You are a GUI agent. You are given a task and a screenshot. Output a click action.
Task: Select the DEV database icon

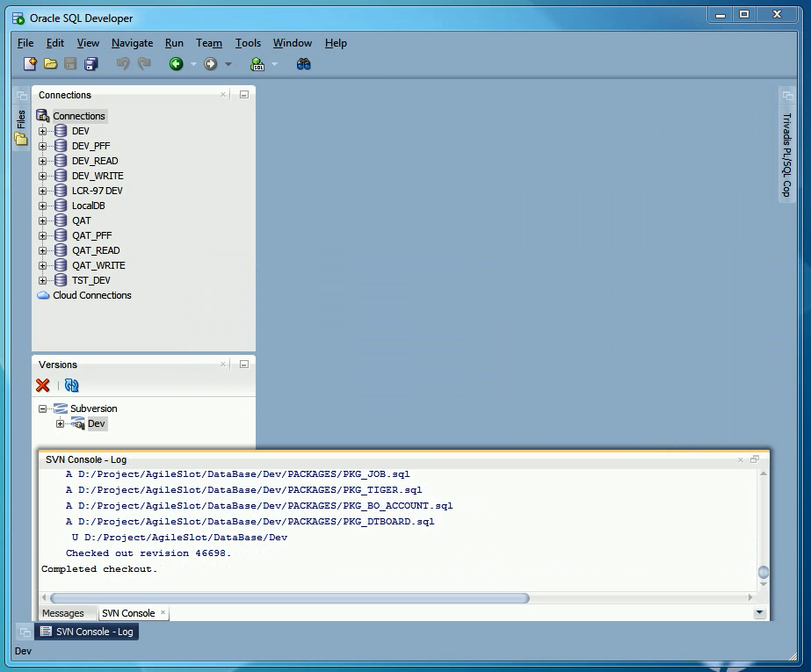point(61,131)
